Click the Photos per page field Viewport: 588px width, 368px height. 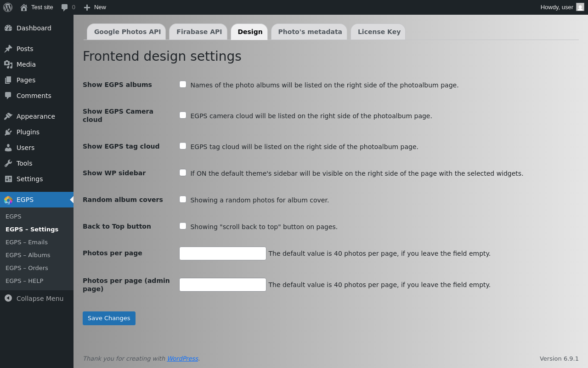[x=223, y=253]
